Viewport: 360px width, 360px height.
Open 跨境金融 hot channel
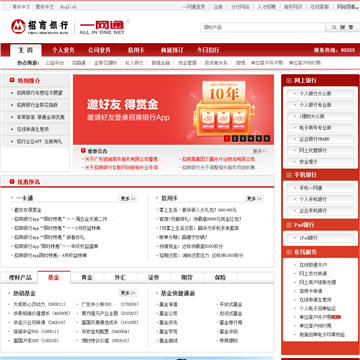(x=161, y=63)
